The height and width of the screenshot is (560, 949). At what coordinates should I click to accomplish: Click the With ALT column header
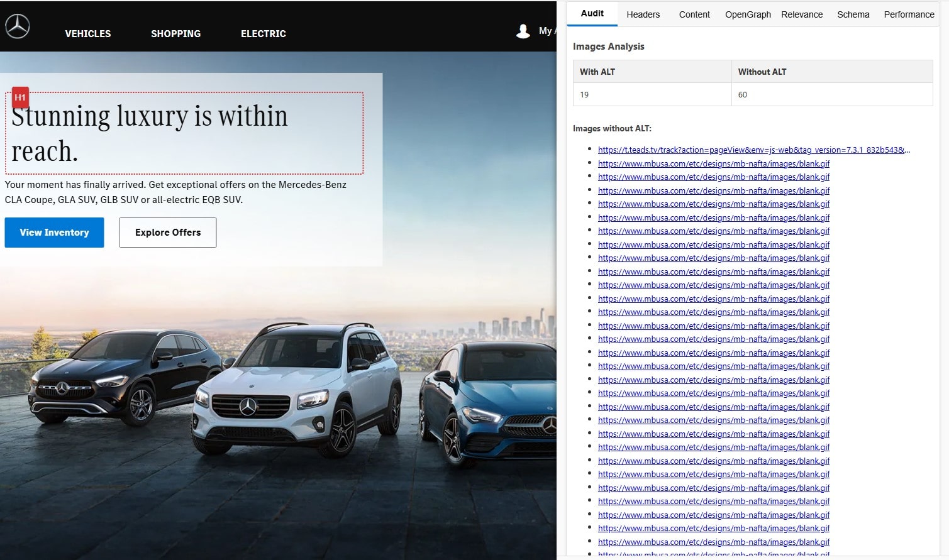[x=597, y=72]
